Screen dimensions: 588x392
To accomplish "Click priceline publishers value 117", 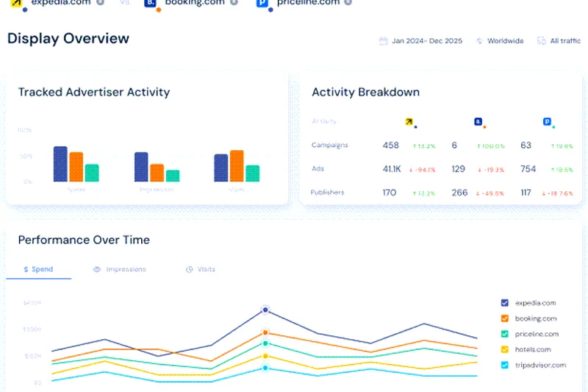I will (x=526, y=193).
